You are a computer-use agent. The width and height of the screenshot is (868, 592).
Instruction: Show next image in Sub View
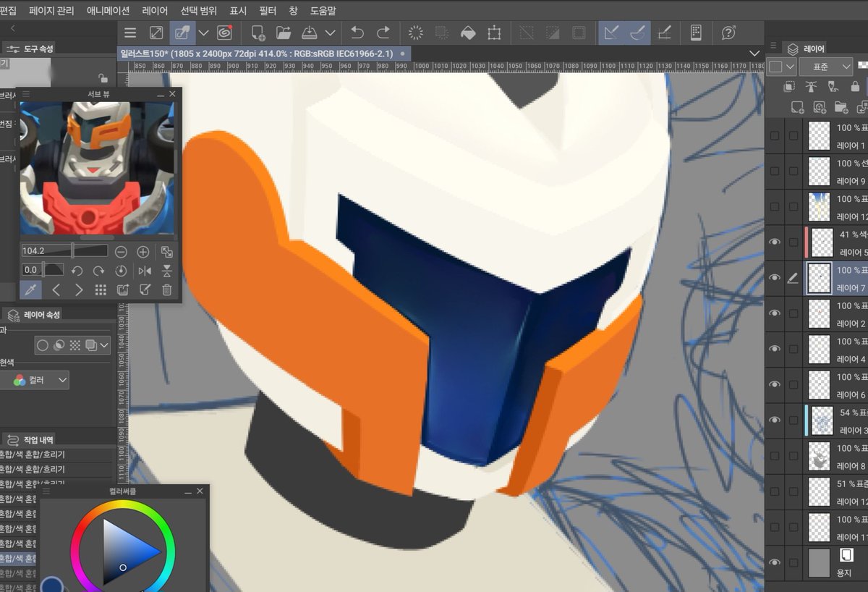78,290
